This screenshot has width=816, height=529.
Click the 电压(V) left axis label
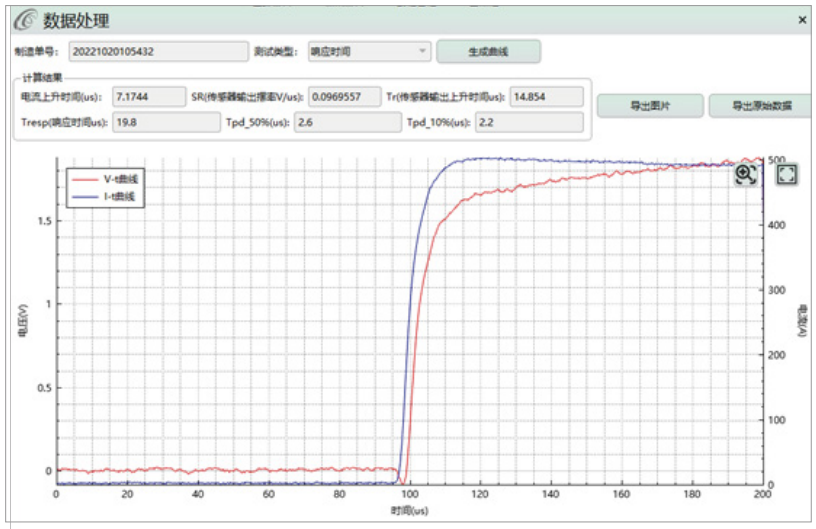22,318
